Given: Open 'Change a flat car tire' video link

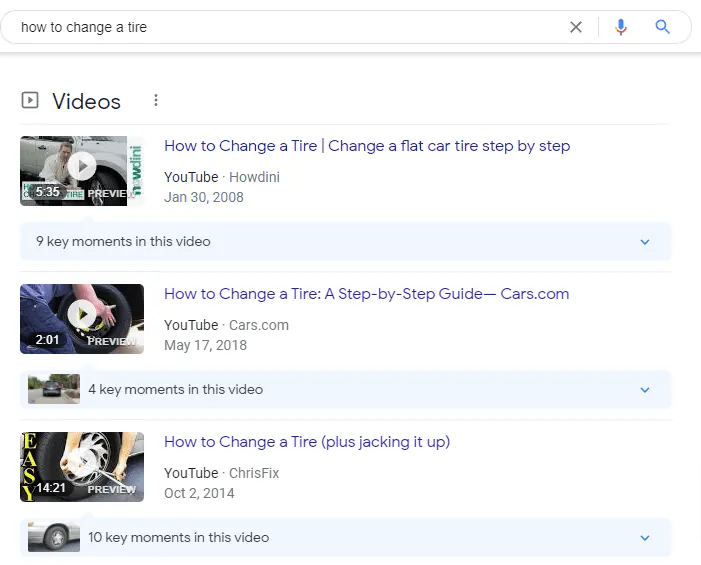Looking at the screenshot, I should (x=367, y=146).
